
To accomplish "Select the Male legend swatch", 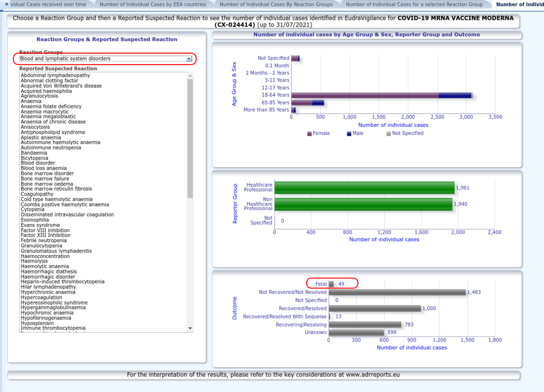I will tap(349, 134).
